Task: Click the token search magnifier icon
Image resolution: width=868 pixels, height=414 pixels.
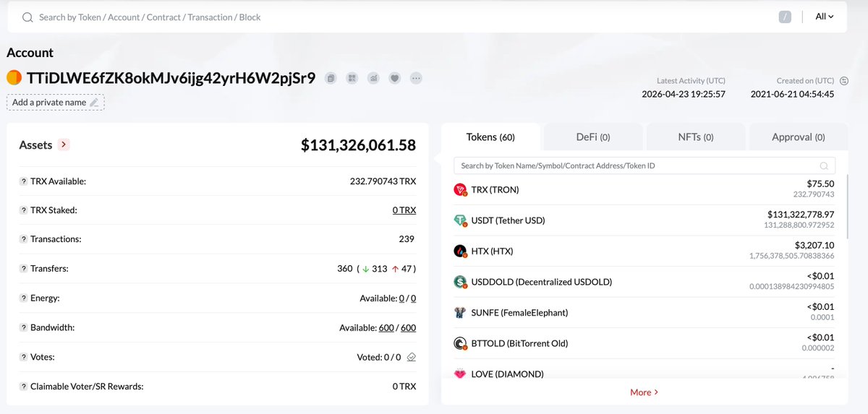Action: pyautogui.click(x=824, y=165)
